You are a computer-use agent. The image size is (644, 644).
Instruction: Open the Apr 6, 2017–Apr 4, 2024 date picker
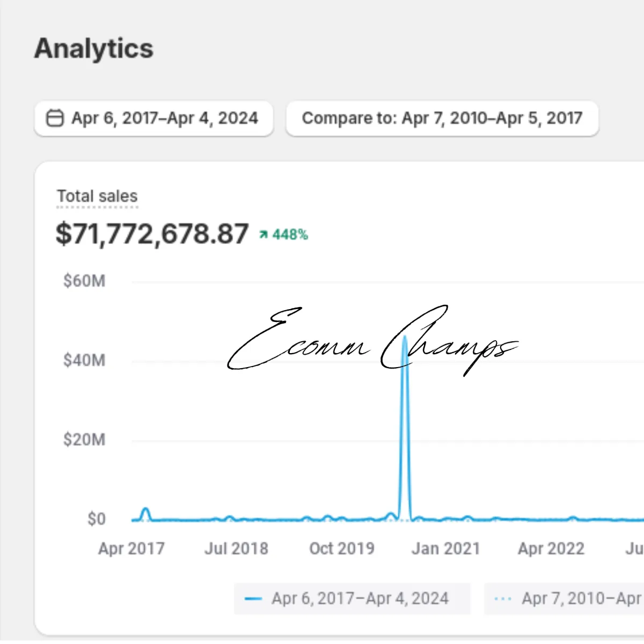click(154, 118)
